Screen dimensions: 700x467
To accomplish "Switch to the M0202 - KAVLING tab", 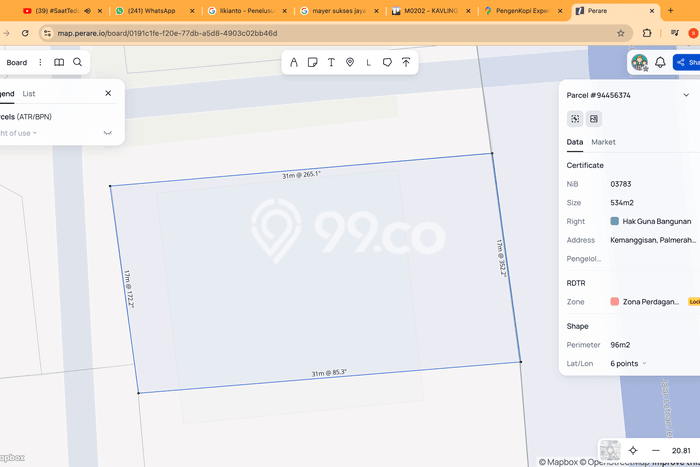I will [431, 11].
